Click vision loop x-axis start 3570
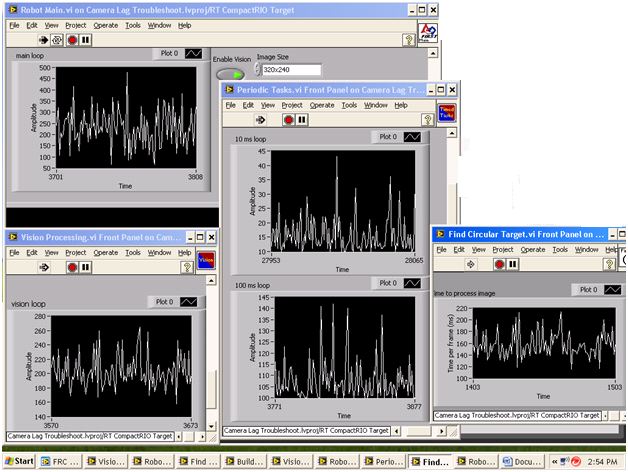Image resolution: width=628 pixels, height=472 pixels. point(51,426)
